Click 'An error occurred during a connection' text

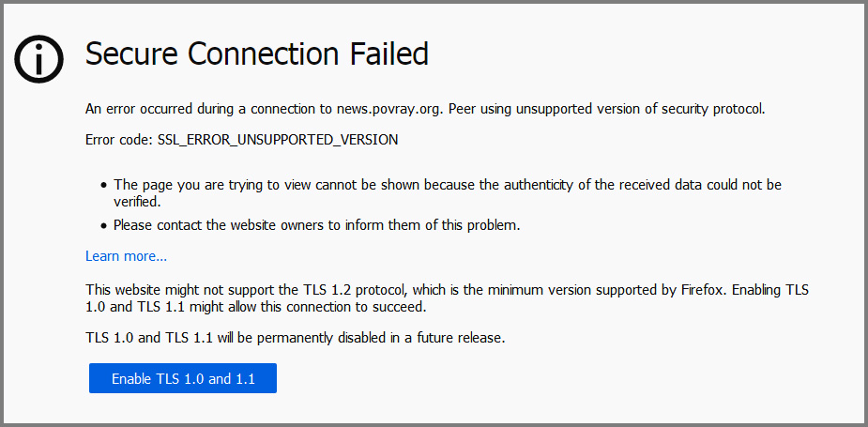point(197,108)
